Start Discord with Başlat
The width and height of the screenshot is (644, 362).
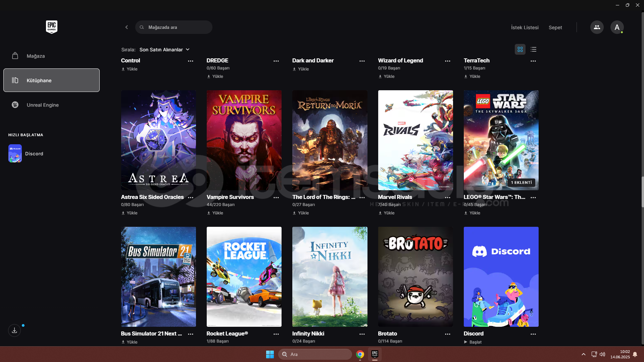(x=473, y=342)
